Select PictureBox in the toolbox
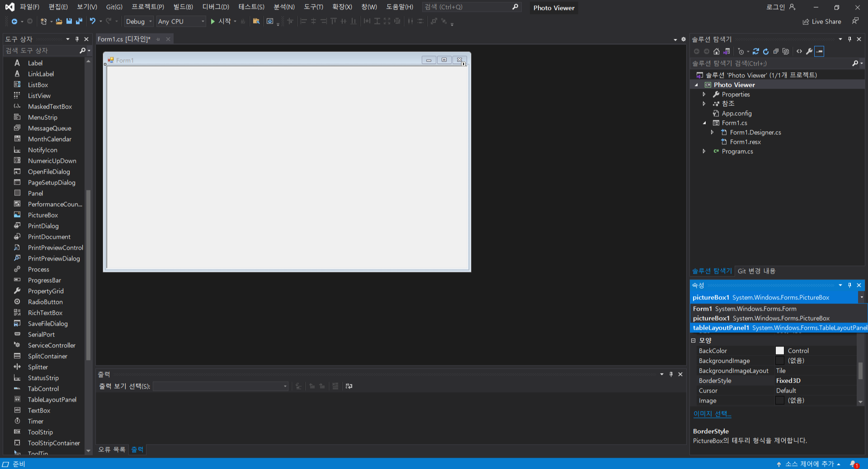This screenshot has width=868, height=469. point(43,215)
